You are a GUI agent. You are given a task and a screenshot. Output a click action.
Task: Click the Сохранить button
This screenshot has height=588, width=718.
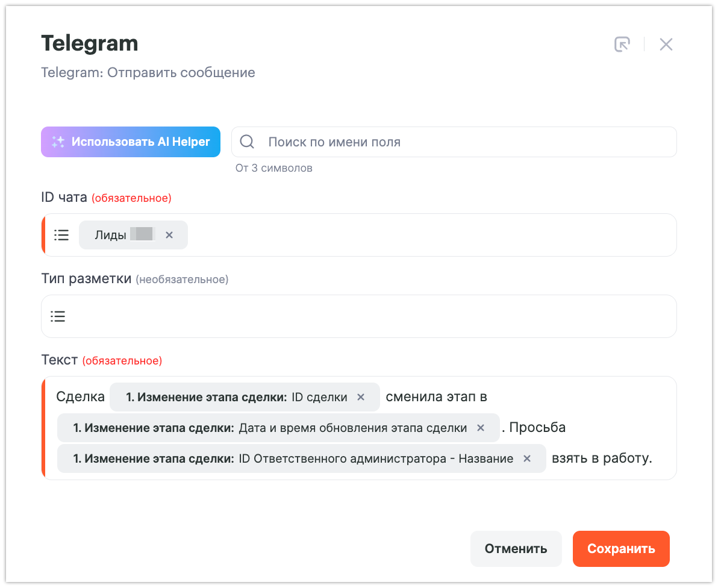click(x=621, y=549)
